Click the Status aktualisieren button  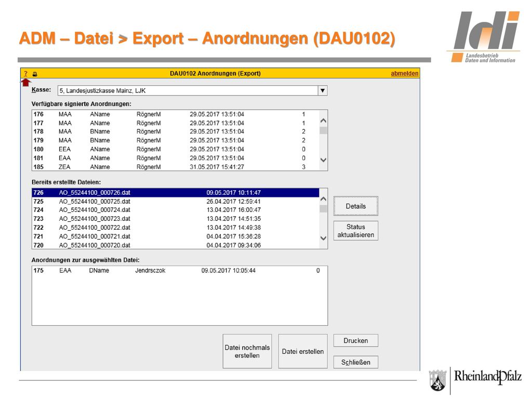(x=355, y=231)
